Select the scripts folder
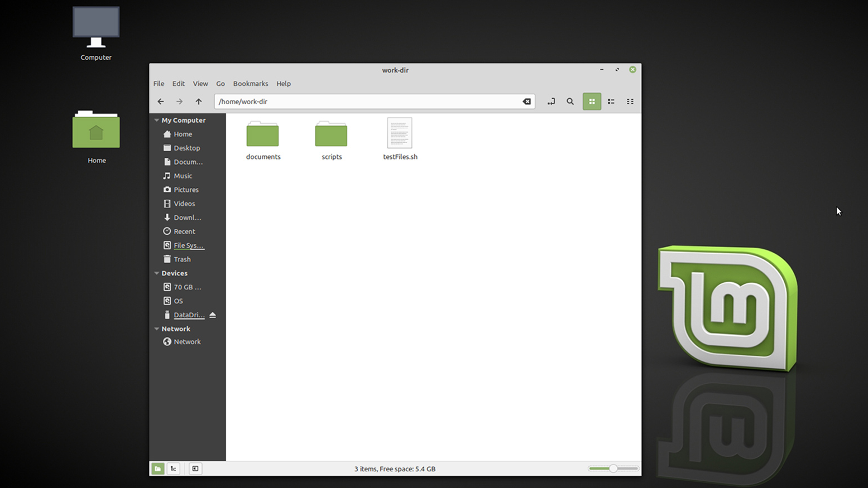Screen dimensions: 868x488 click(332, 140)
